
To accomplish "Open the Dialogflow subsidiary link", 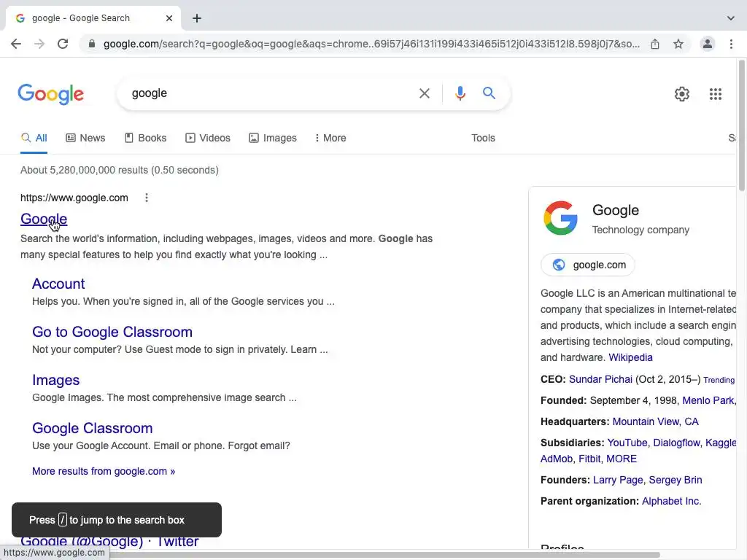I will point(676,443).
